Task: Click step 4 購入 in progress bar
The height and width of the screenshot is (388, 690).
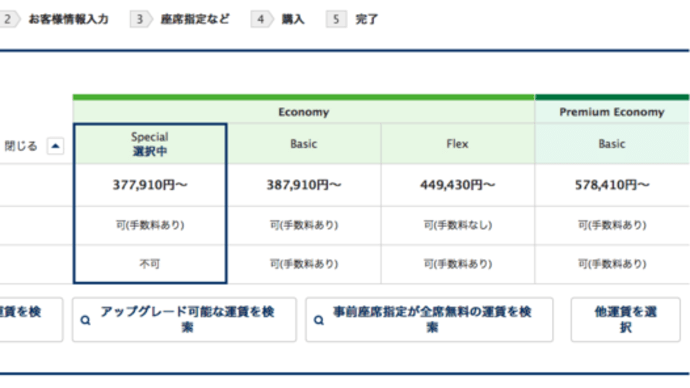Action: tap(278, 19)
